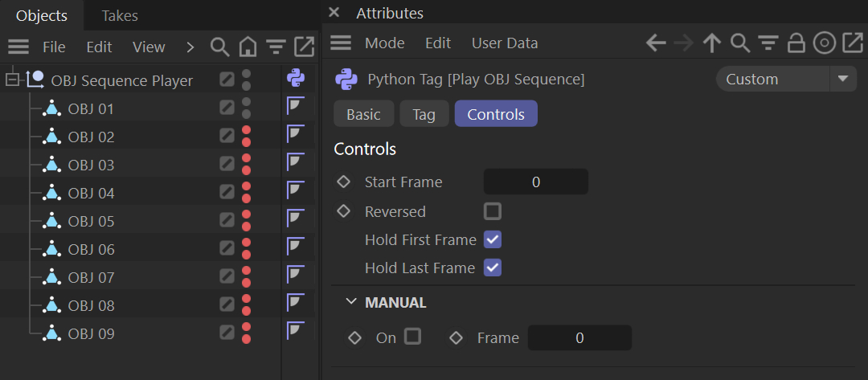Open the User Data menu
This screenshot has width=868, height=380.
pos(505,43)
